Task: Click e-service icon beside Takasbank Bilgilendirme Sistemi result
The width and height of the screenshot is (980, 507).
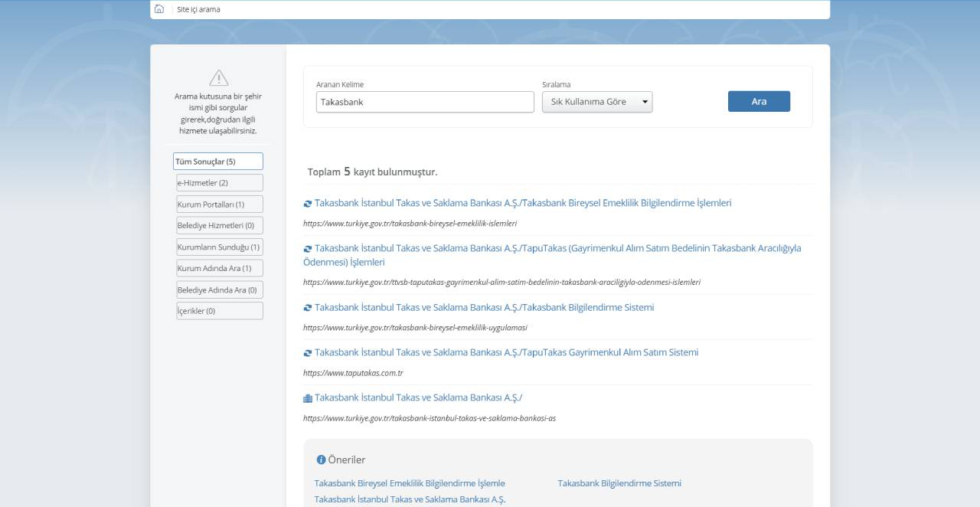Action: (x=308, y=308)
